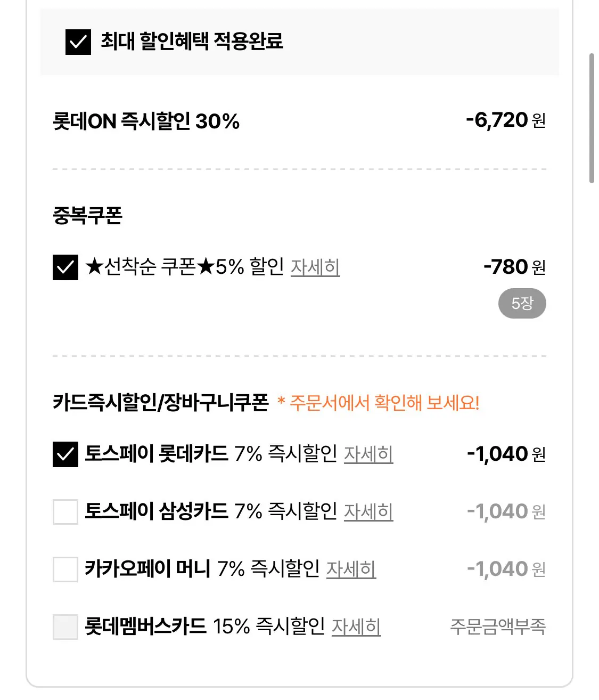Click the 5장 coupon count badge

[x=522, y=304]
